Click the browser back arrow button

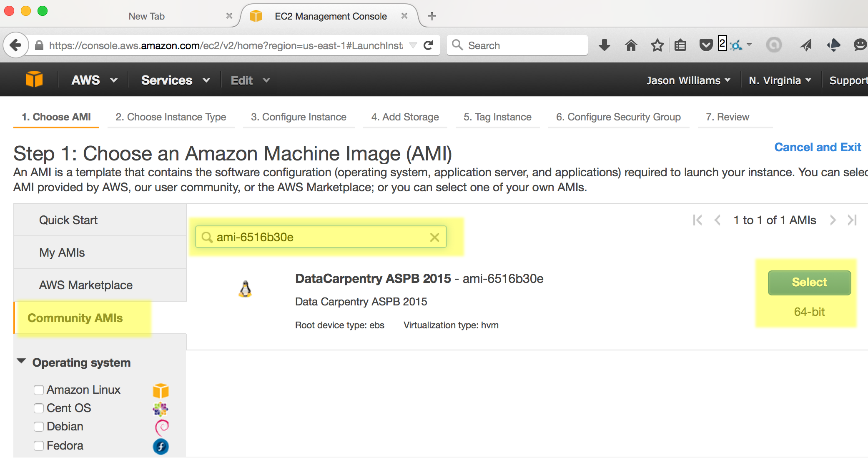[x=16, y=45]
